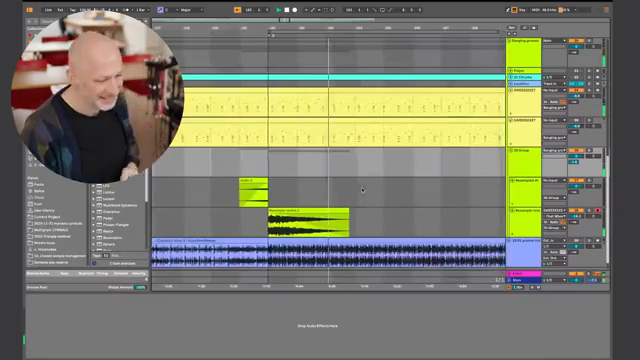The image size is (640, 360).
Task: Expand the Overdrive device entry
Action: [x=93, y=212]
